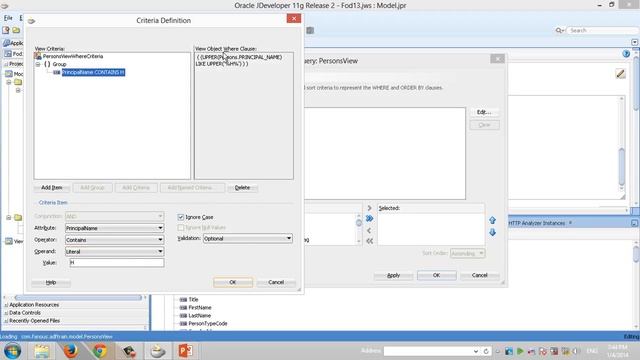This screenshot has width=640, height=360.
Task: Click horizontal scrollbar in the Application Navigator
Action: pyautogui.click(x=78, y=298)
